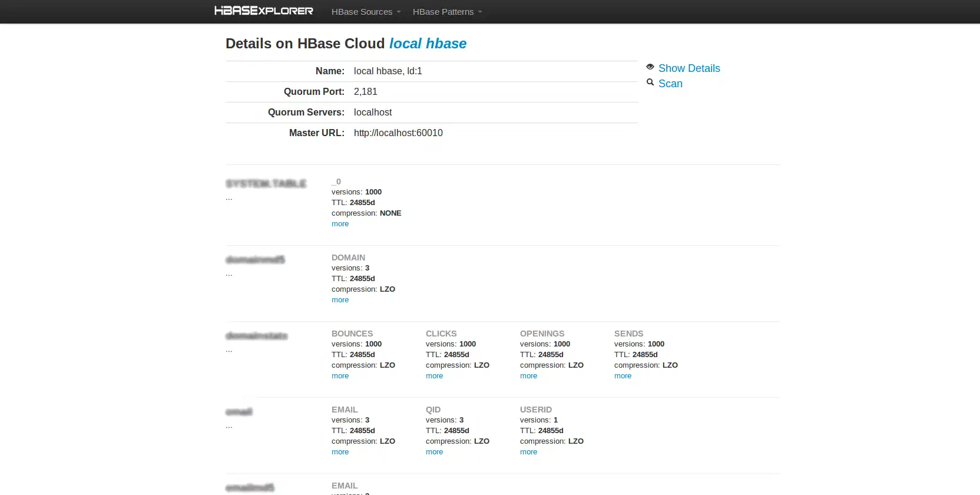
Task: Click the Scan link
Action: pos(670,84)
